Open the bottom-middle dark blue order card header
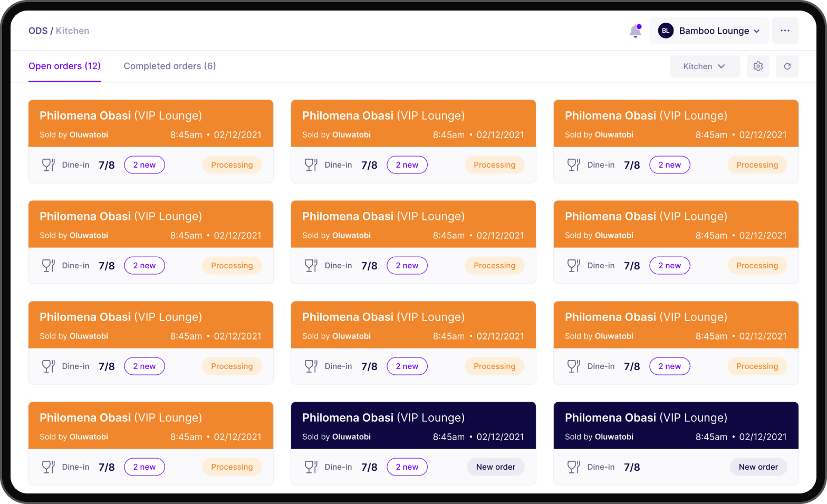This screenshot has width=827, height=504. [x=413, y=425]
